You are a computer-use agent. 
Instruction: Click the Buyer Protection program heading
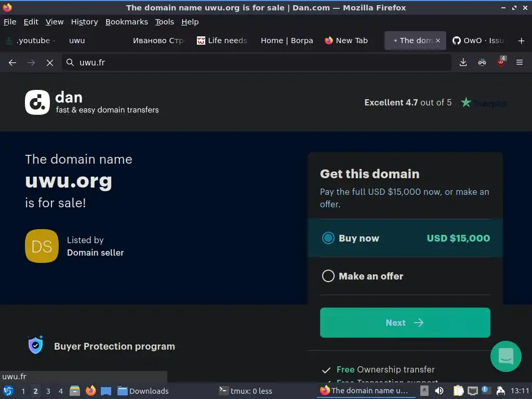click(x=115, y=347)
